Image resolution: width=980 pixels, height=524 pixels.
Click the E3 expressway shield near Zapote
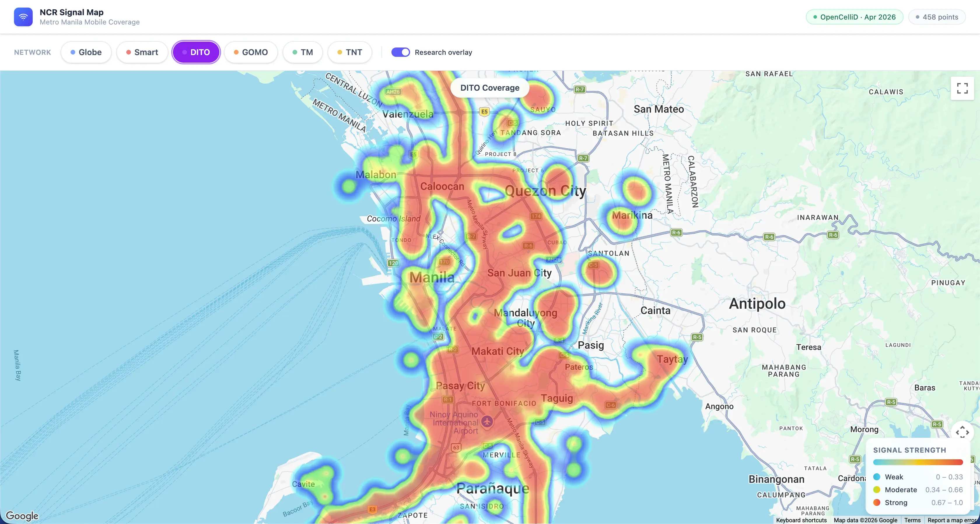pos(372,509)
